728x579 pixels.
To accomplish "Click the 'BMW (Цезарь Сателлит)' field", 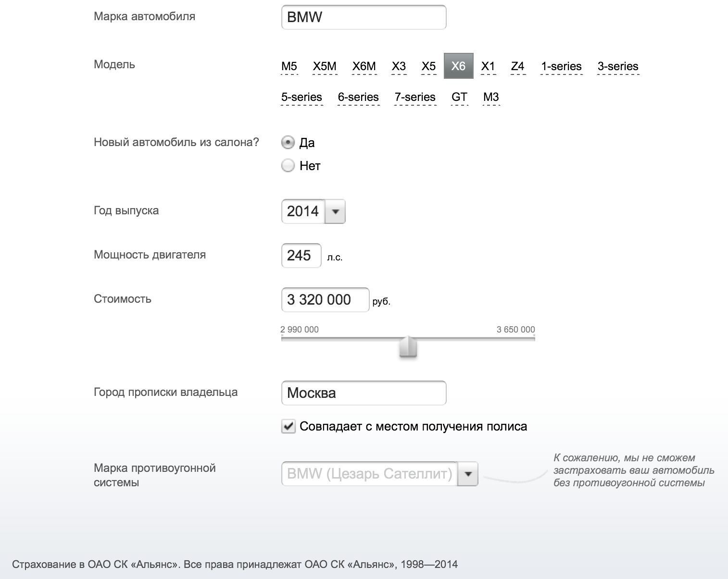I will click(369, 474).
